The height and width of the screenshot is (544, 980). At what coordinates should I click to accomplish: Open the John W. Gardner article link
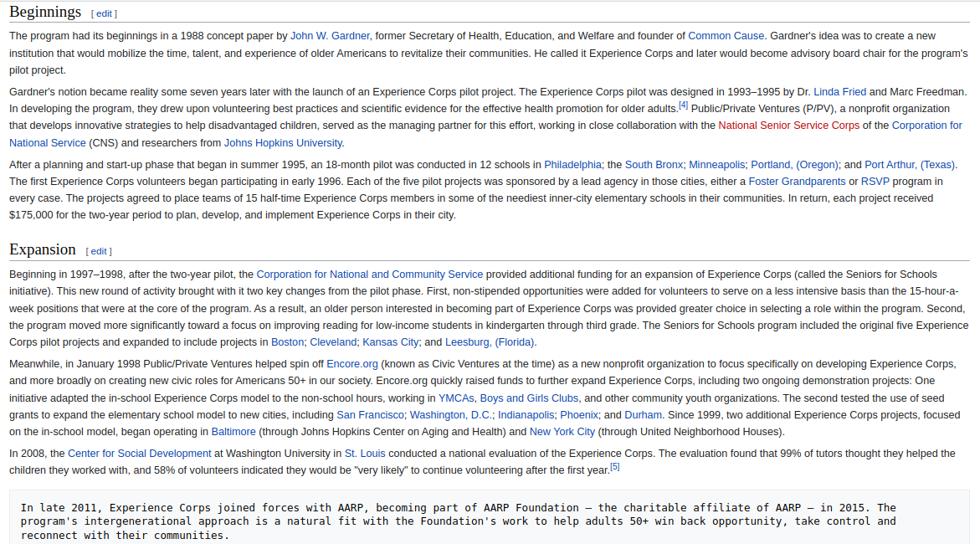[330, 36]
